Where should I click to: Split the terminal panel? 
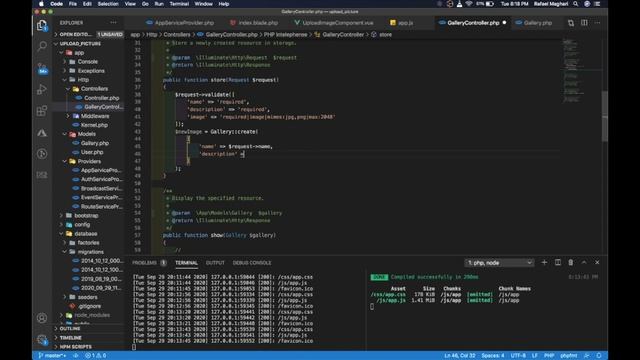(x=558, y=262)
